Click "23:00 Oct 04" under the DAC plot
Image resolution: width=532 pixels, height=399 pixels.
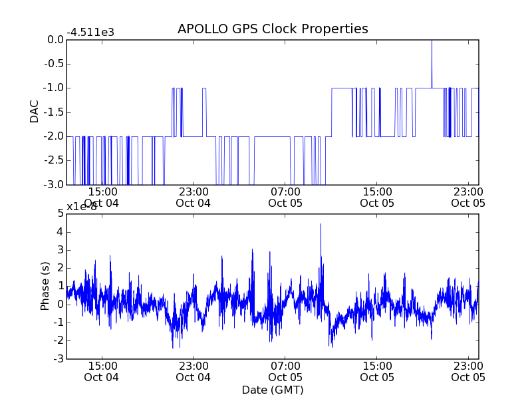[x=193, y=198]
